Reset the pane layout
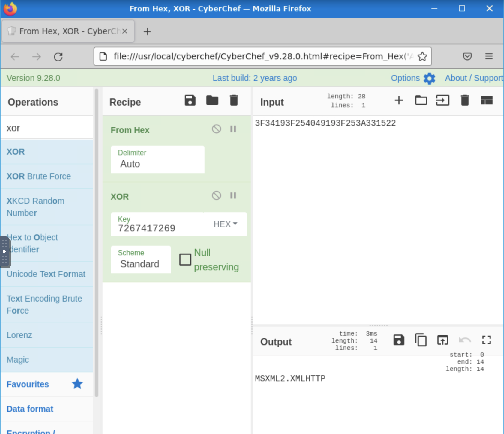This screenshot has width=504, height=434. tap(487, 100)
